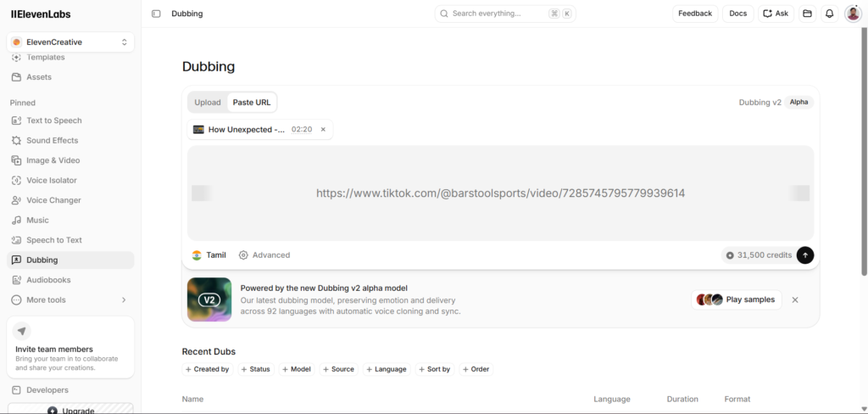868x414 pixels.
Task: Open the folder icon in top bar
Action: (807, 14)
